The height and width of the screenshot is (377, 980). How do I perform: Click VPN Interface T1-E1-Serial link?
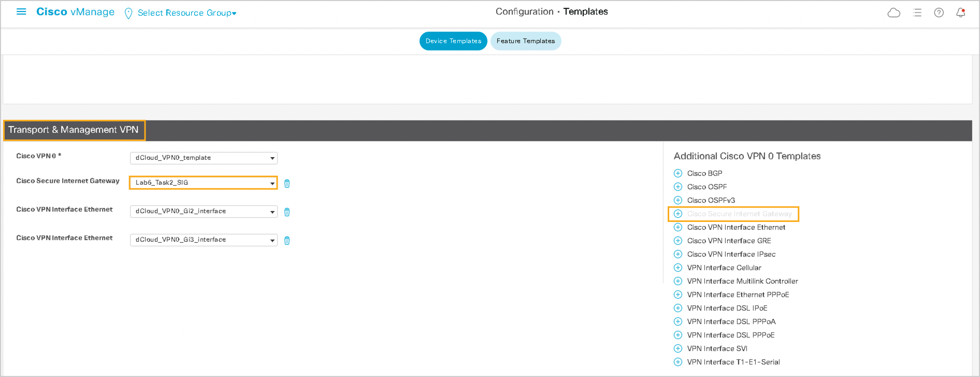[x=733, y=362]
